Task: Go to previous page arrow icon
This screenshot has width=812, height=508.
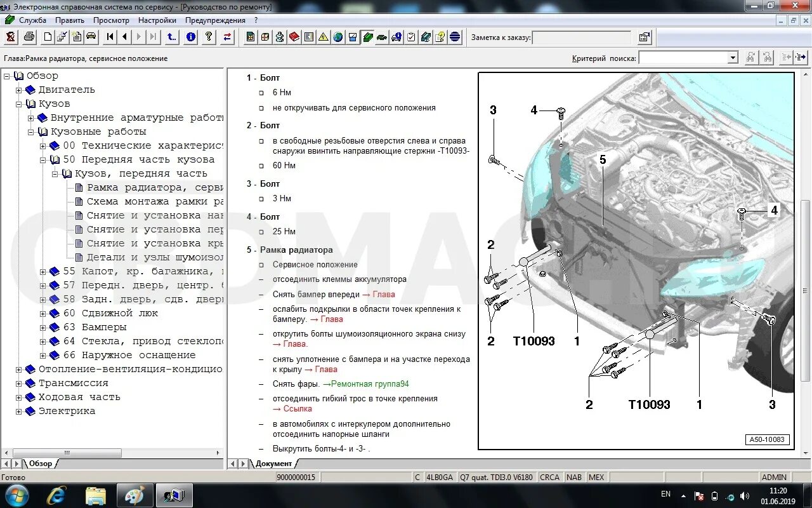Action: pos(125,37)
